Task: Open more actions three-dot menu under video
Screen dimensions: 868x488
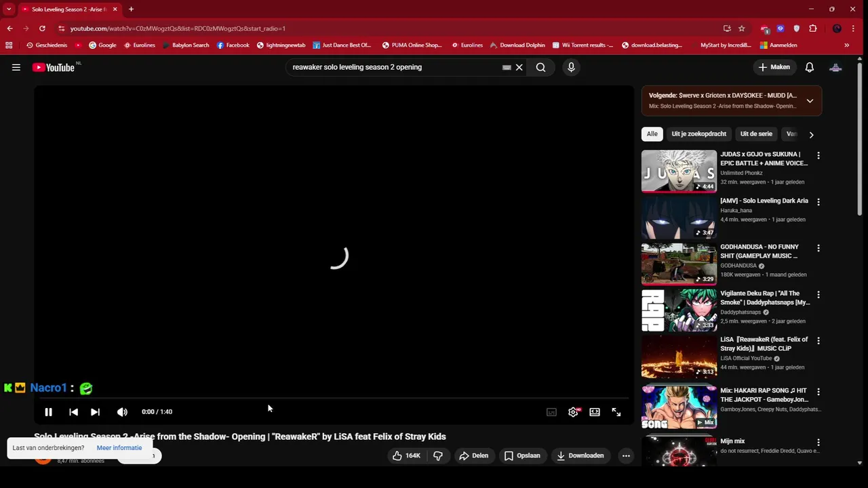Action: [x=626, y=455]
